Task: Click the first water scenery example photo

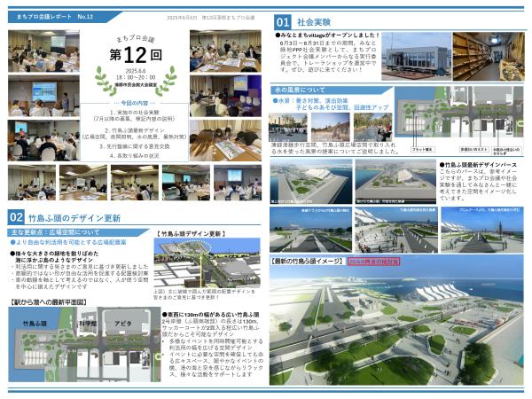Action: coord(287,127)
